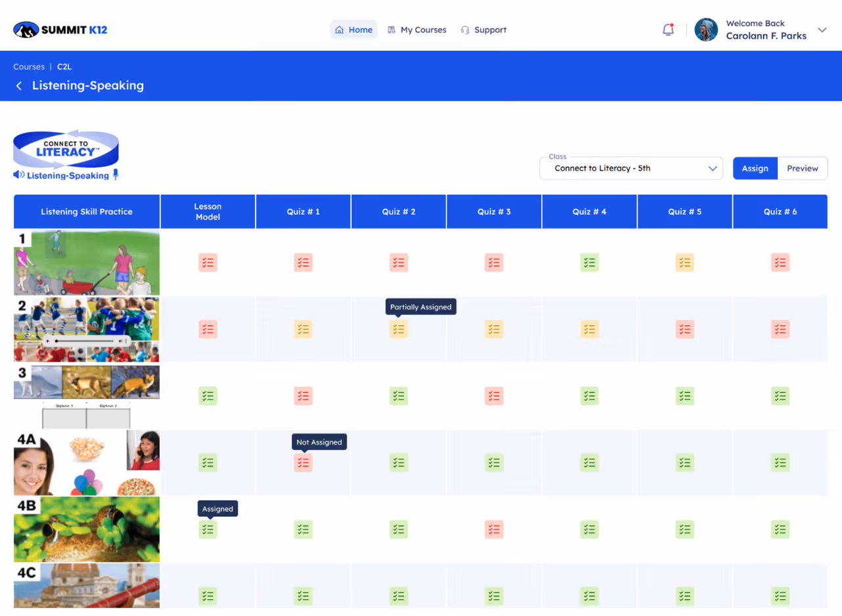Click the Connect to Literacy logo

pos(66,155)
